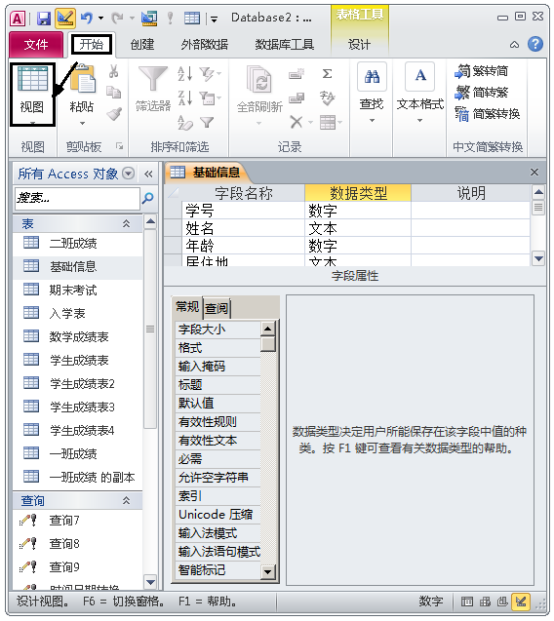The width and height of the screenshot is (554, 621).
Task: Open the 查找 dropdown arrow
Action: point(371,120)
